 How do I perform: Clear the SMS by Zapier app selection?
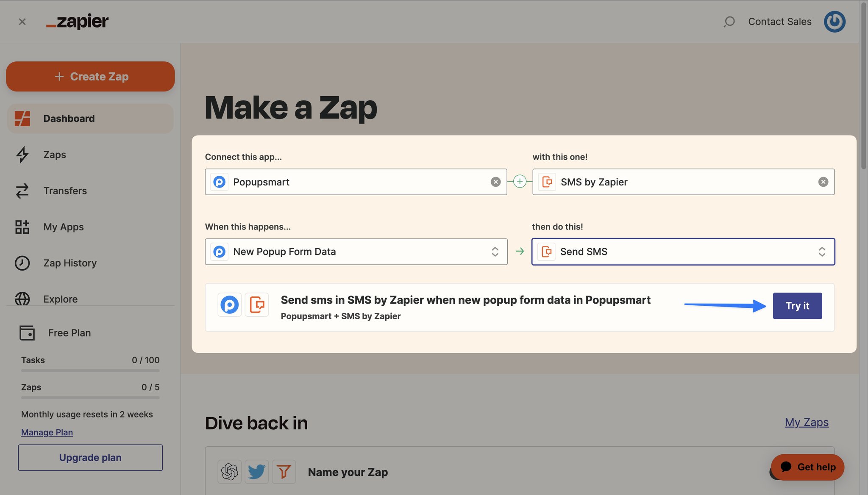(823, 182)
